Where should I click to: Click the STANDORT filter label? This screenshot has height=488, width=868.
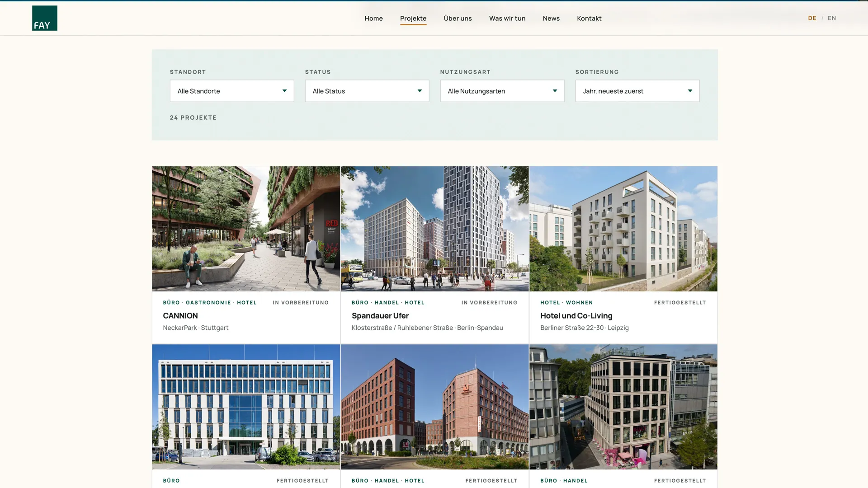point(188,72)
